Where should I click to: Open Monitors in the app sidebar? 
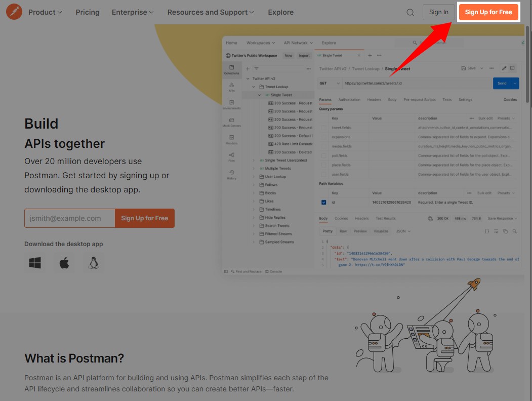tap(232, 140)
